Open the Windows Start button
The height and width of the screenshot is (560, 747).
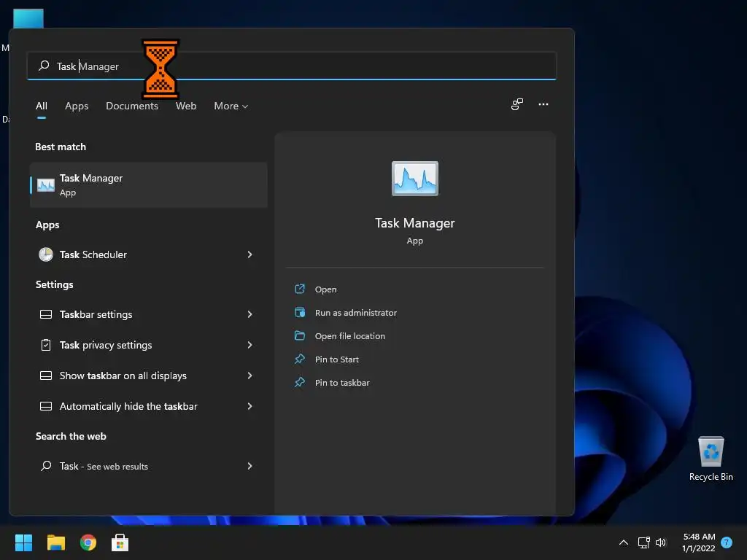23,542
